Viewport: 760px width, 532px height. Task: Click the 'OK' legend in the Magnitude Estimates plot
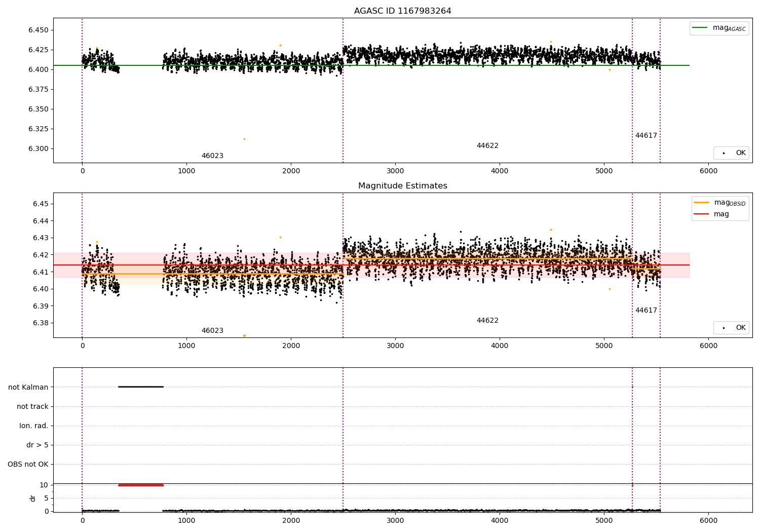731,327
